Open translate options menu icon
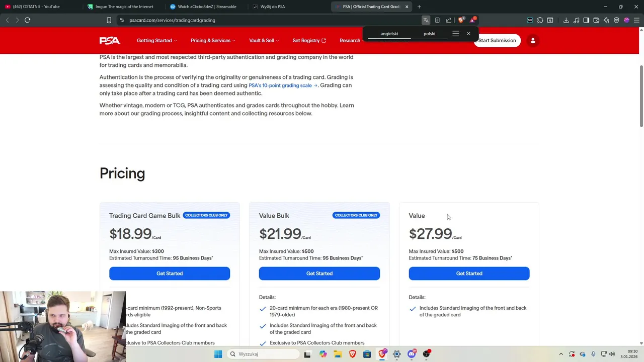The width and height of the screenshot is (644, 362). click(456, 34)
